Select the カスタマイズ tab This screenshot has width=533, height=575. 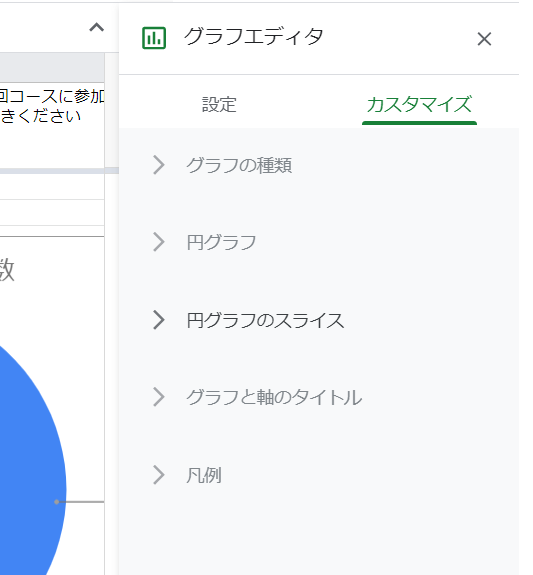[x=419, y=105]
